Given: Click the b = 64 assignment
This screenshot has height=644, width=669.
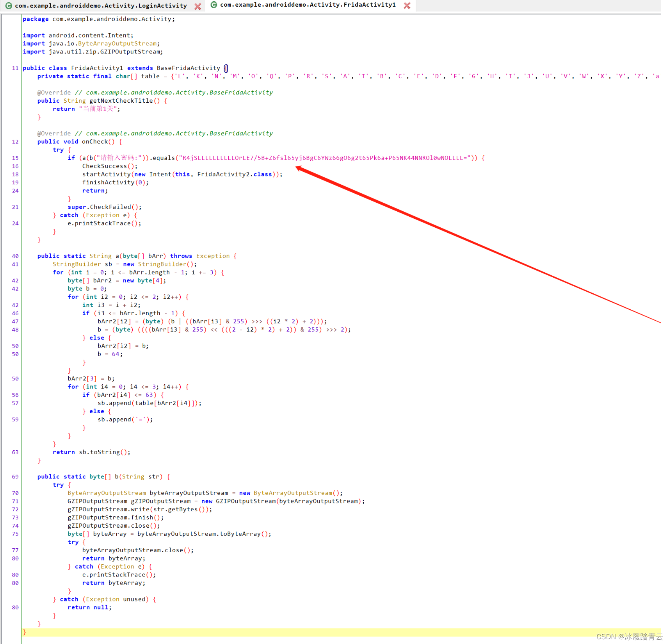Looking at the screenshot, I should pyautogui.click(x=110, y=354).
